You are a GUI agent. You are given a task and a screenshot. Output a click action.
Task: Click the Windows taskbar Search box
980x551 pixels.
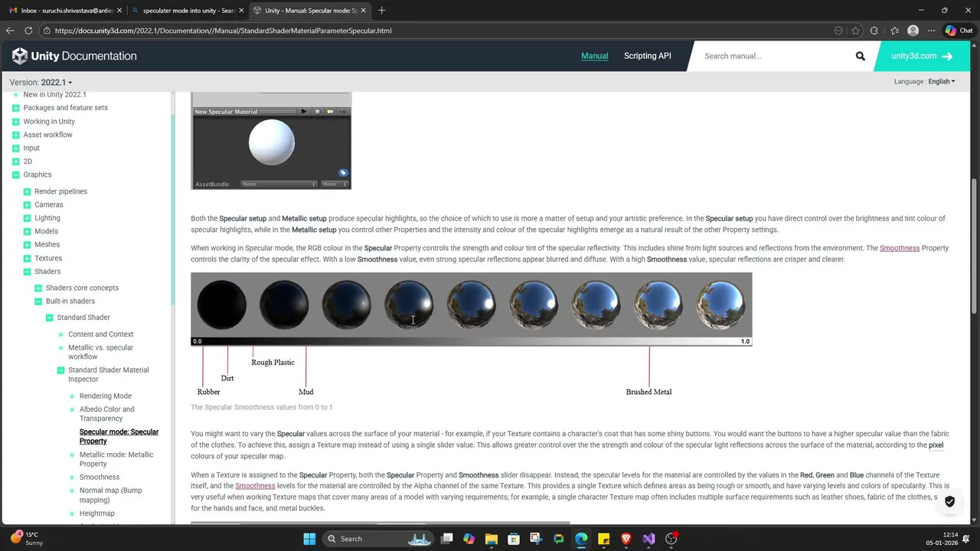[x=378, y=539]
